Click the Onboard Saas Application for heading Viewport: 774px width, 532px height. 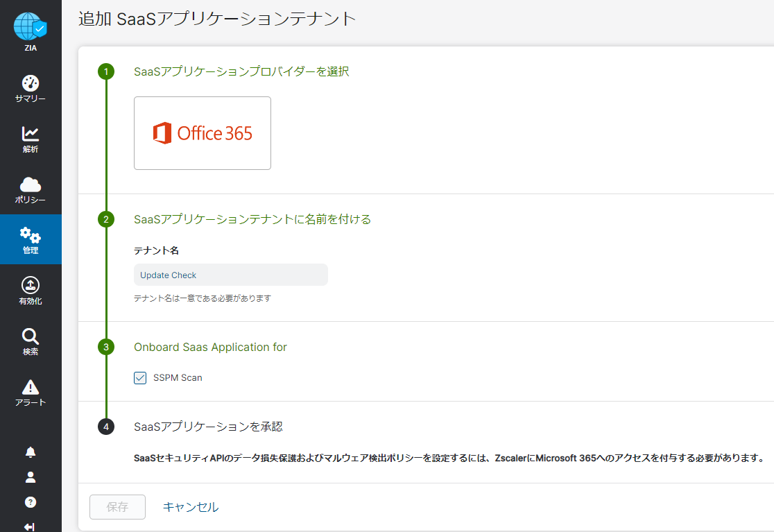tap(210, 347)
